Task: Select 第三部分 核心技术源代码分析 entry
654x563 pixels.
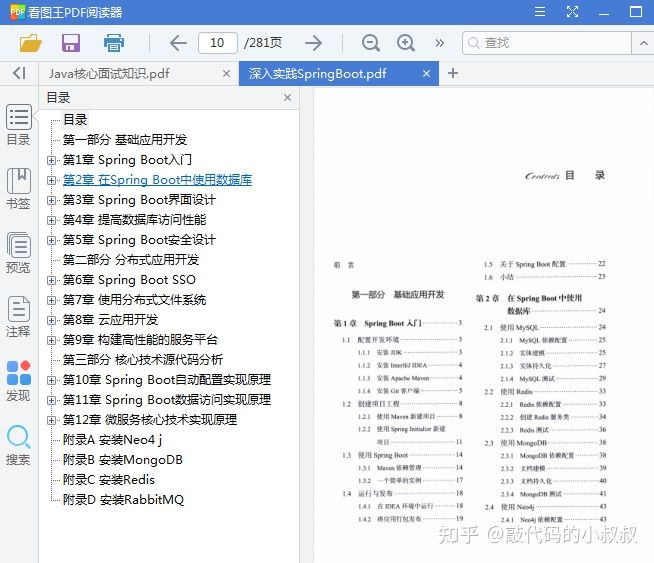Action: (x=143, y=360)
